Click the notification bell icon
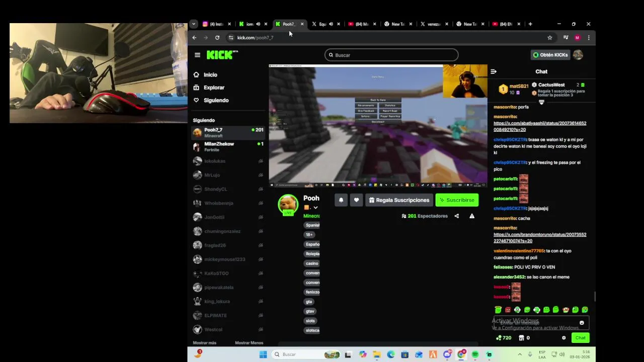The height and width of the screenshot is (362, 644). (341, 200)
